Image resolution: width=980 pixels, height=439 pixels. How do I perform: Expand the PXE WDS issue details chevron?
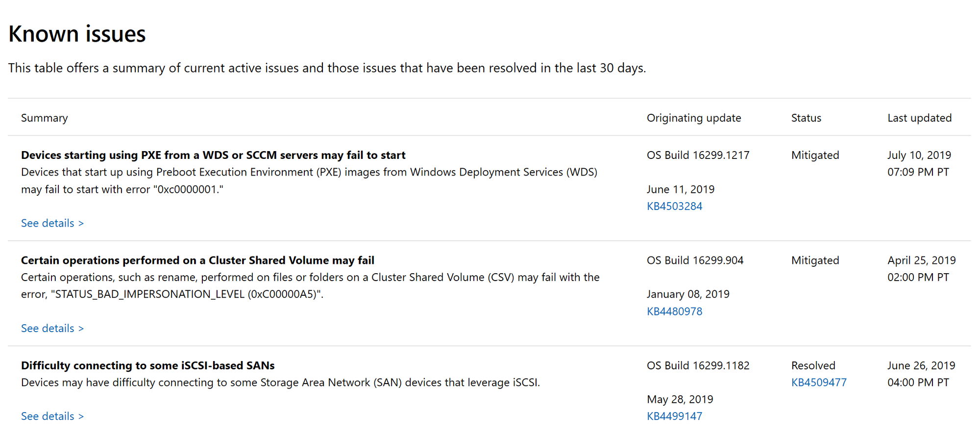click(81, 223)
